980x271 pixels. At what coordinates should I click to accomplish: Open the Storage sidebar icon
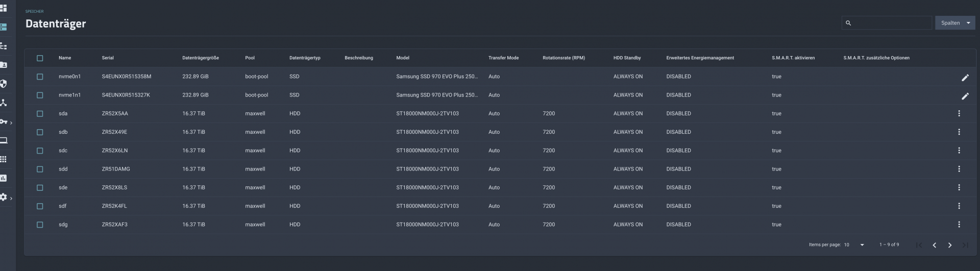pyautogui.click(x=3, y=27)
